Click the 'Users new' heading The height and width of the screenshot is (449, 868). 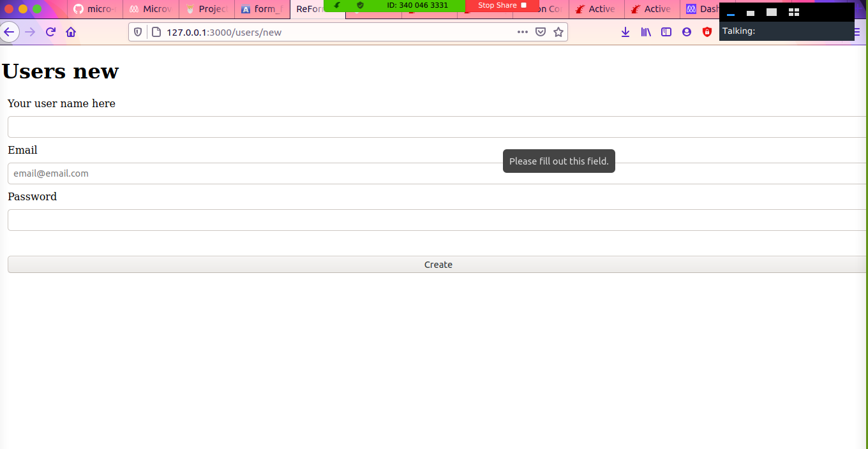60,71
